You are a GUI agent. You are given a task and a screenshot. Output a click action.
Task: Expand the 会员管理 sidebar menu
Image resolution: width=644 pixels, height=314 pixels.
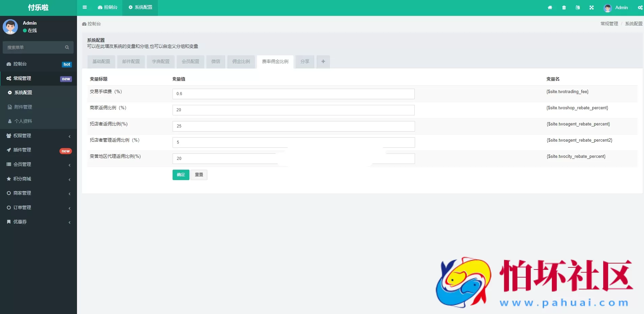click(38, 164)
